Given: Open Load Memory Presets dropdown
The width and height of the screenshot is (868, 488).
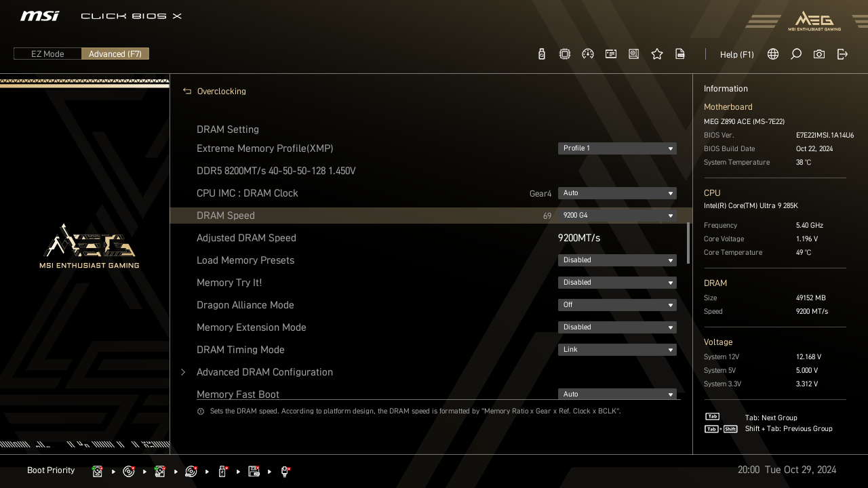Looking at the screenshot, I should 617,260.
